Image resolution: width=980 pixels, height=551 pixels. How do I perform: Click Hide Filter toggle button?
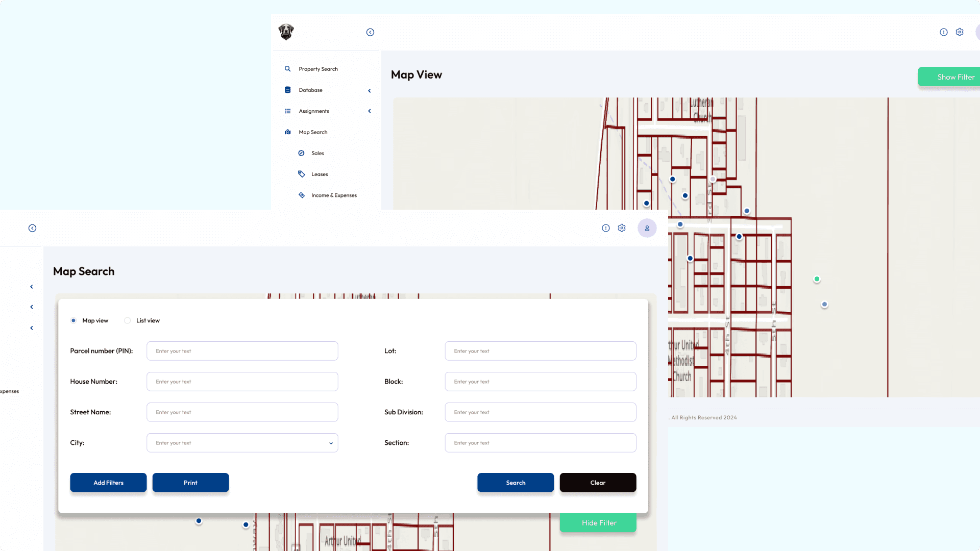(598, 523)
